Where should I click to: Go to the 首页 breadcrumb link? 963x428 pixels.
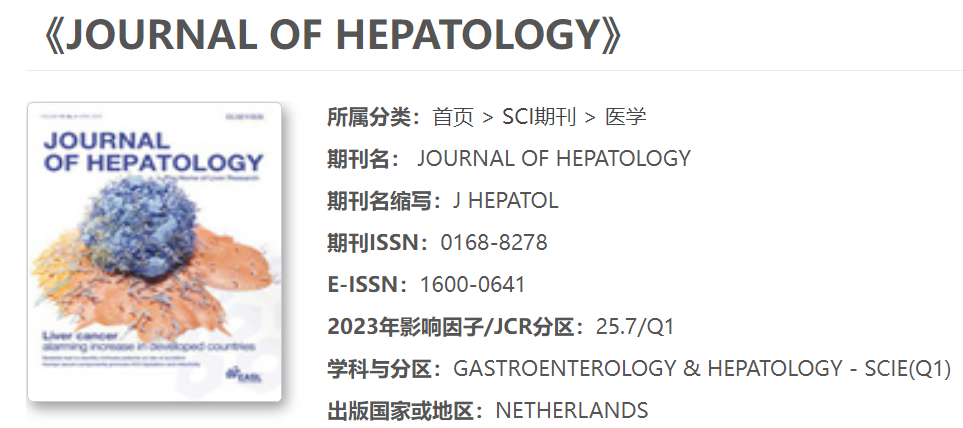tap(452, 117)
